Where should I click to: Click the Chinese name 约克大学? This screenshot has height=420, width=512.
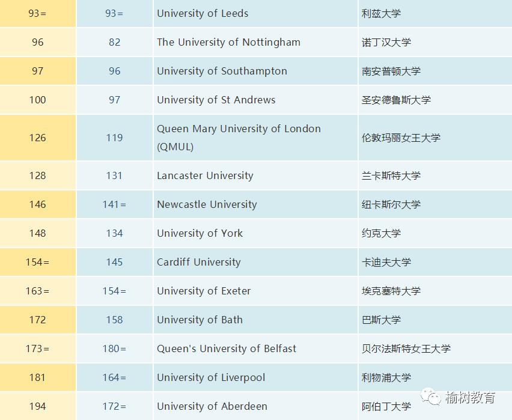pos(381,233)
